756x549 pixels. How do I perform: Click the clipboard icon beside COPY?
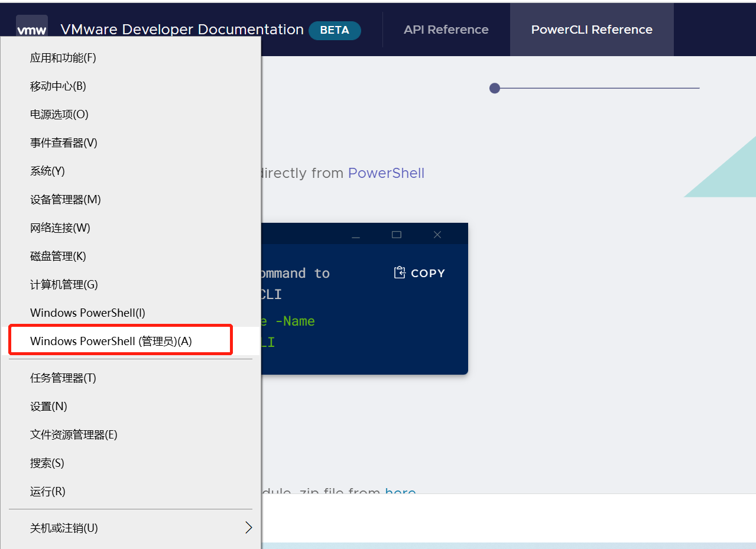click(x=400, y=272)
